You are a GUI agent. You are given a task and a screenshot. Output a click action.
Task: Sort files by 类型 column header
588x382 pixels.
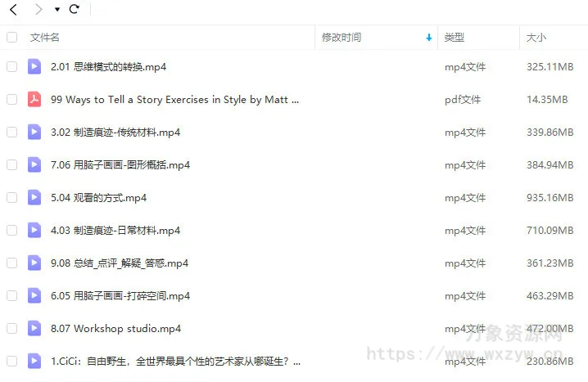(x=455, y=38)
